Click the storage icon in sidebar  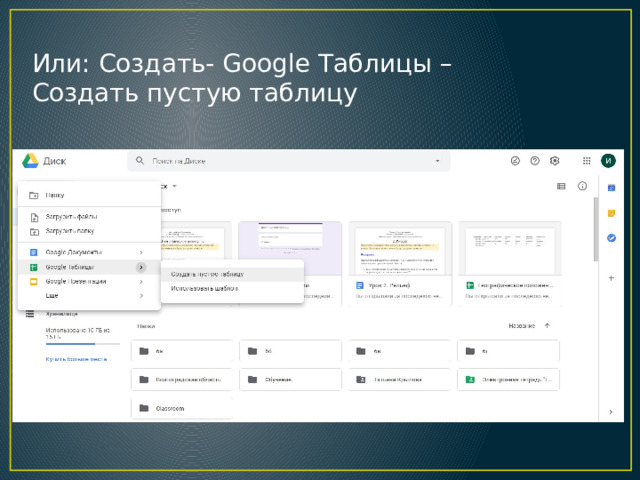point(30,313)
